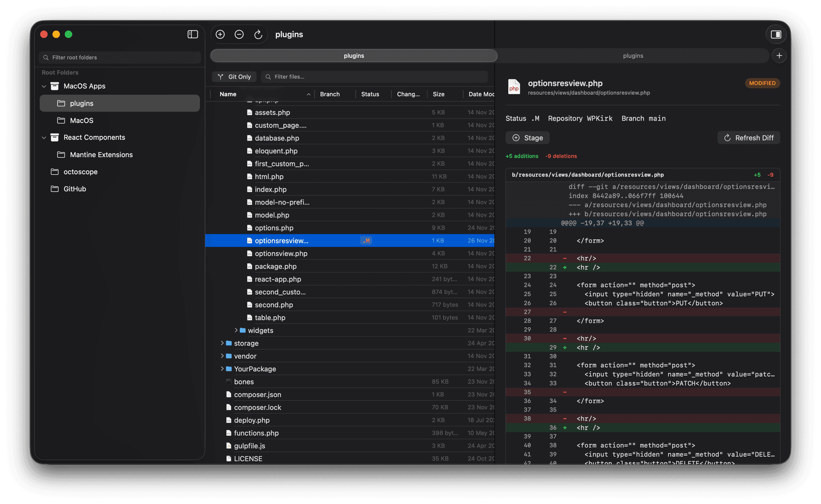
Task: Toggle the left sidebar panel icon
Action: 193,34
